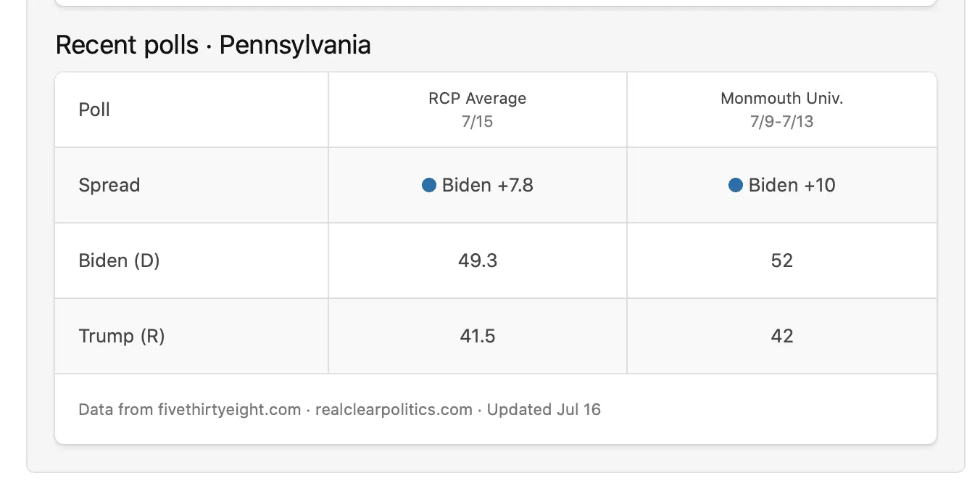980x489 pixels.
Task: Click the 7/9-7/13 date range
Action: point(781,121)
